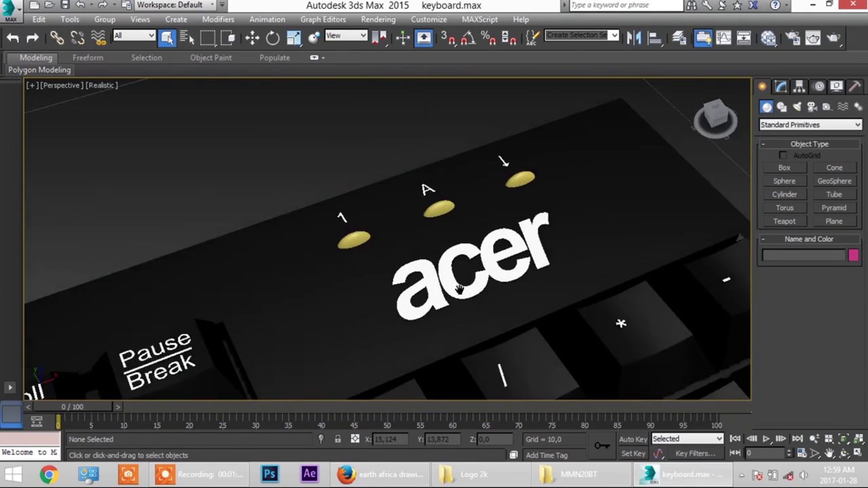Open the Rendering menu
Image resolution: width=868 pixels, height=488 pixels.
pos(378,19)
